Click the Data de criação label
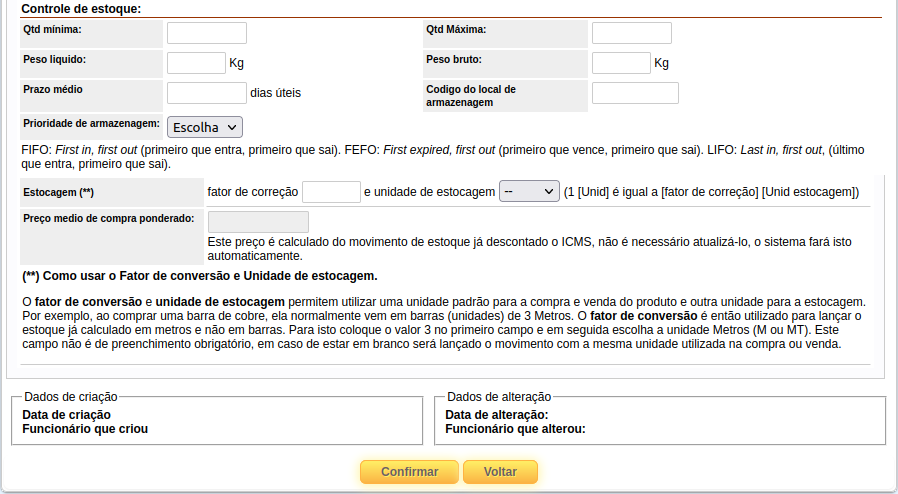 coord(66,415)
